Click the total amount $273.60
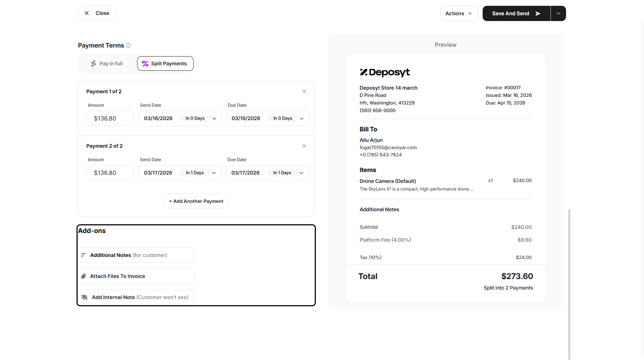 tap(517, 276)
